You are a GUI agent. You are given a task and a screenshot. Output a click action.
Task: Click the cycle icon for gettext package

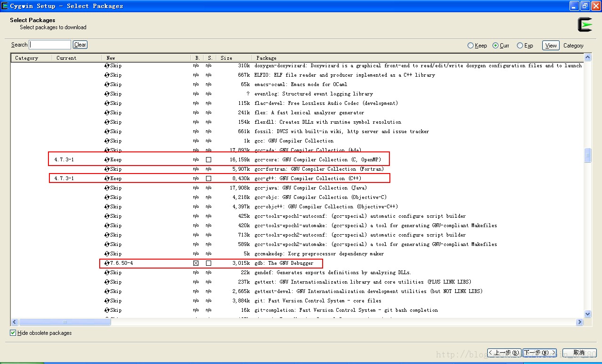pyautogui.click(x=107, y=282)
